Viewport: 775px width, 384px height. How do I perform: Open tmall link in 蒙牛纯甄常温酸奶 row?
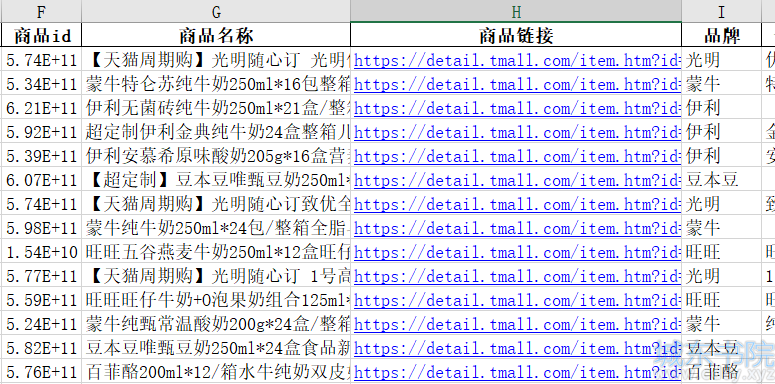(517, 324)
